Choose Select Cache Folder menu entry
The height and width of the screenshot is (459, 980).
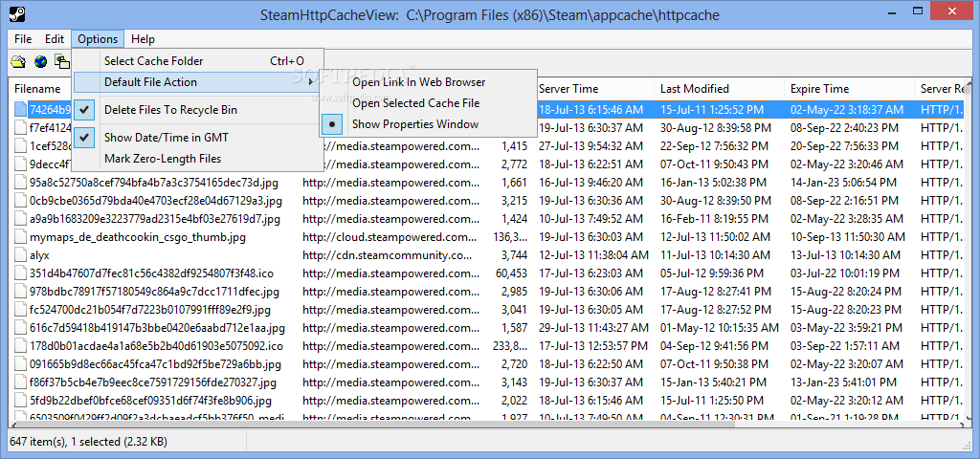pyautogui.click(x=197, y=60)
